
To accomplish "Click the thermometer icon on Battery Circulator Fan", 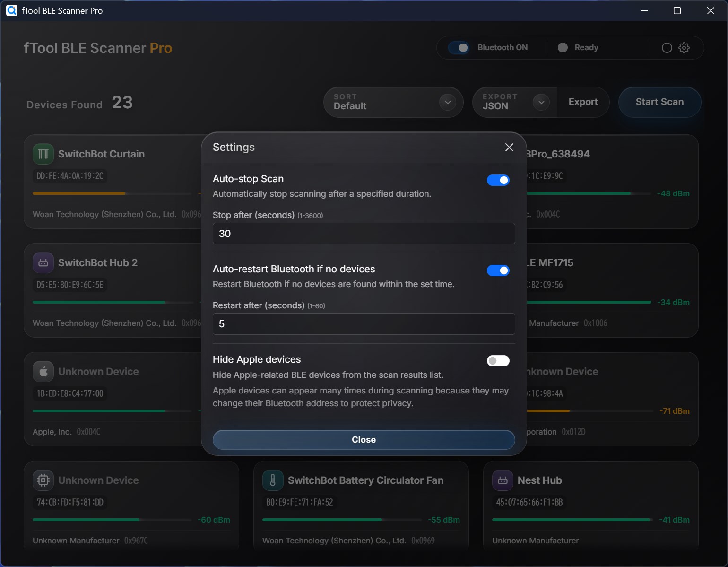I will (x=273, y=480).
